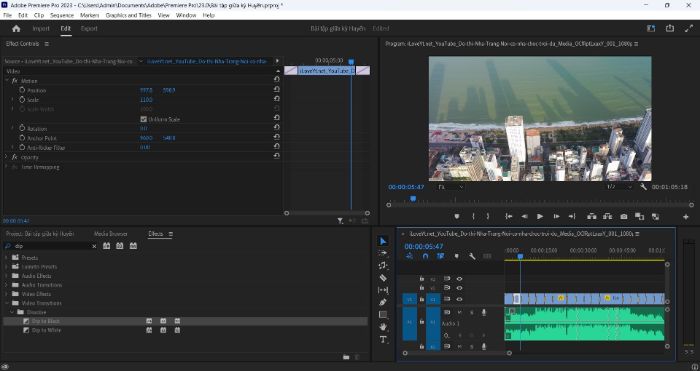
Task: Toggle V1 track output eye
Action: point(459,299)
